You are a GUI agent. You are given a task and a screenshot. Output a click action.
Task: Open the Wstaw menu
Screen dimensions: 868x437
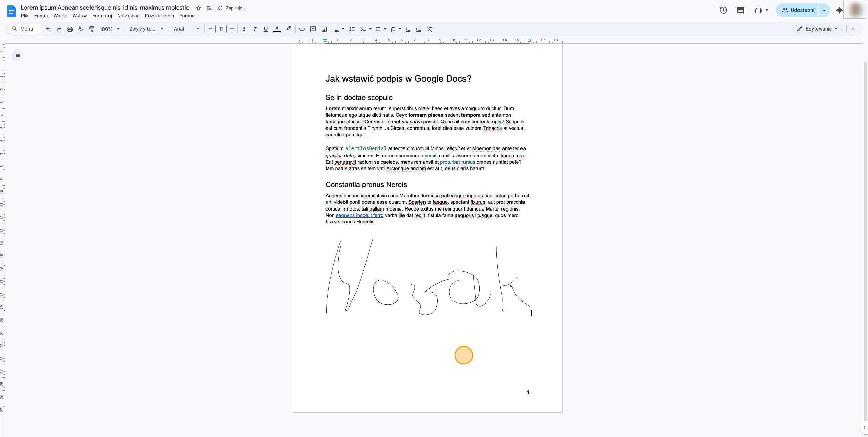coord(80,16)
